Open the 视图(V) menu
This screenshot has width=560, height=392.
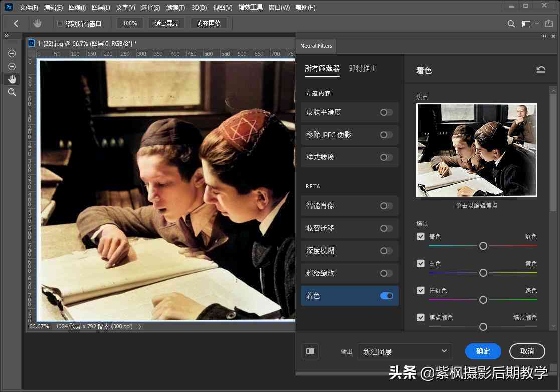pos(223,7)
